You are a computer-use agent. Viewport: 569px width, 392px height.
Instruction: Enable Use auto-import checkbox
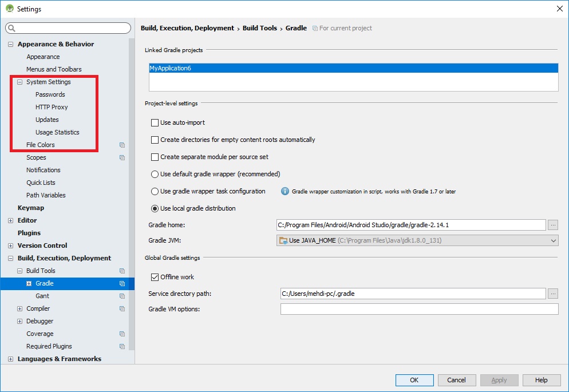pos(155,122)
